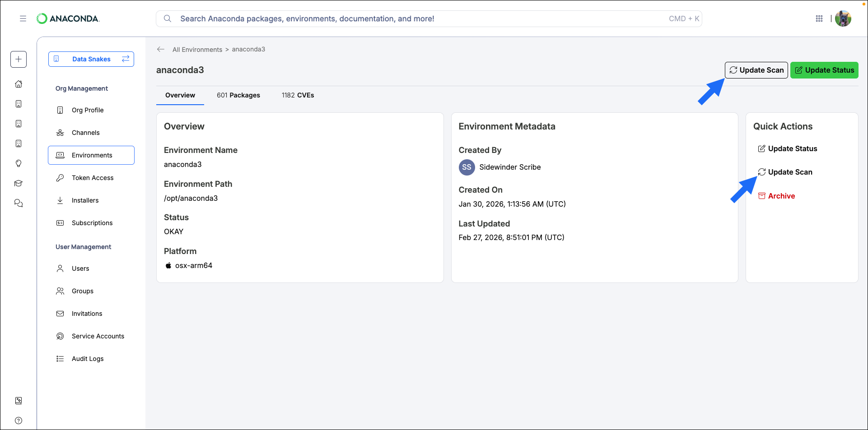
Task: Click the green Update Status button
Action: pyautogui.click(x=824, y=70)
